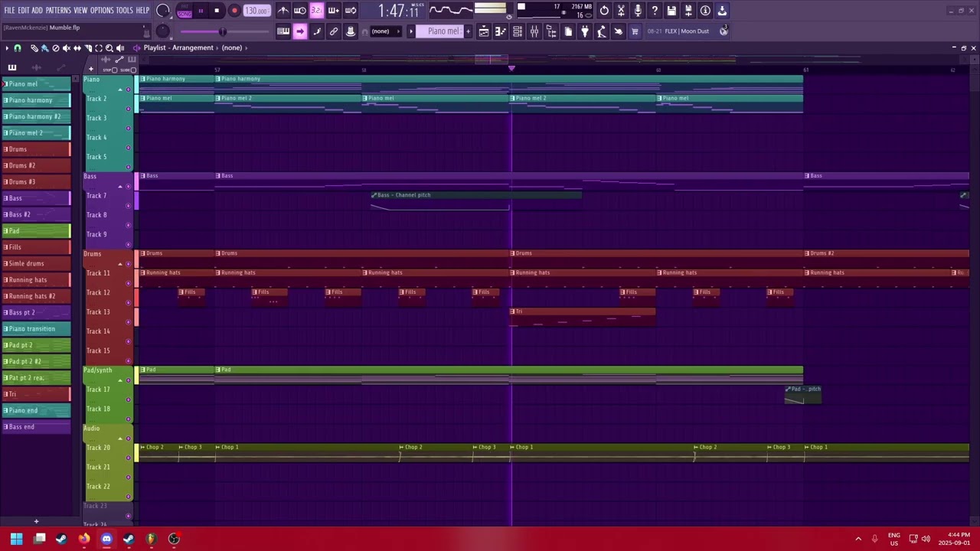This screenshot has width=980, height=551.
Task: Open the ADD menu
Action: pos(38,11)
